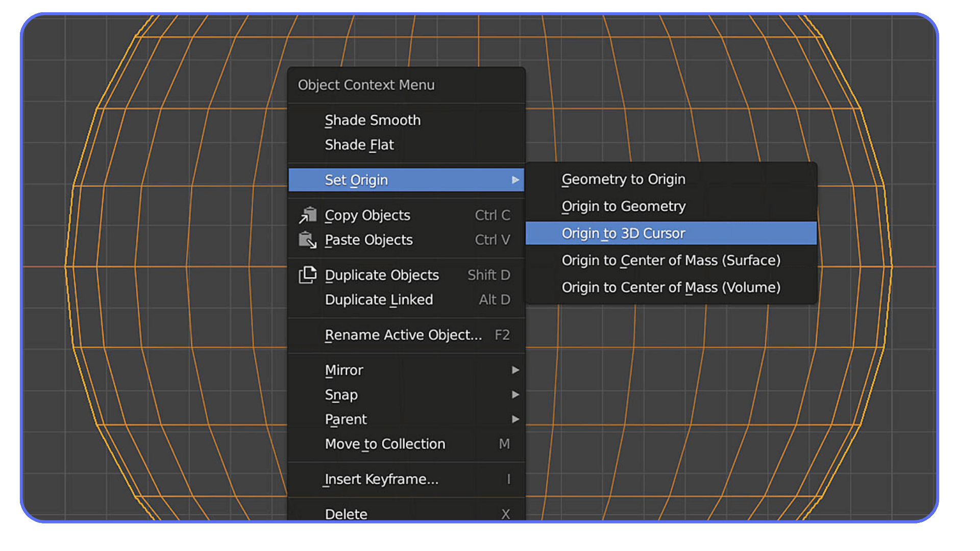Viewport: 980px width, 551px height.
Task: Choose Shade Flat from the context menu
Action: coord(359,144)
